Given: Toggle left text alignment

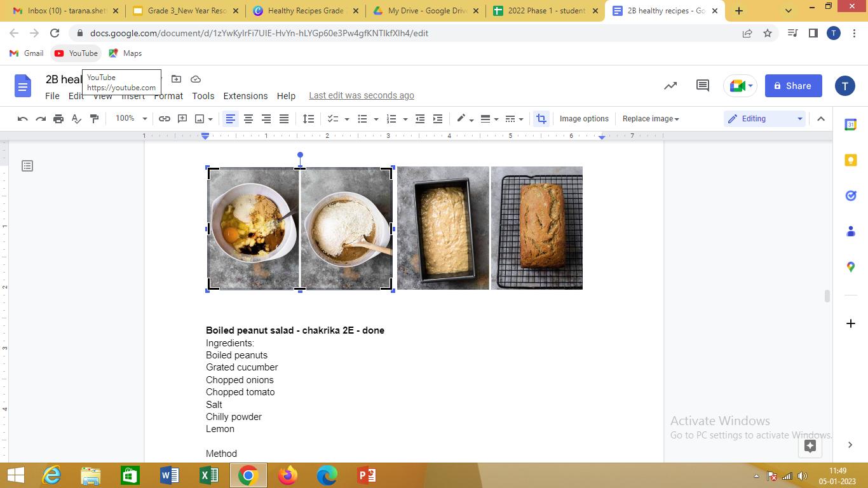Looking at the screenshot, I should tap(231, 119).
